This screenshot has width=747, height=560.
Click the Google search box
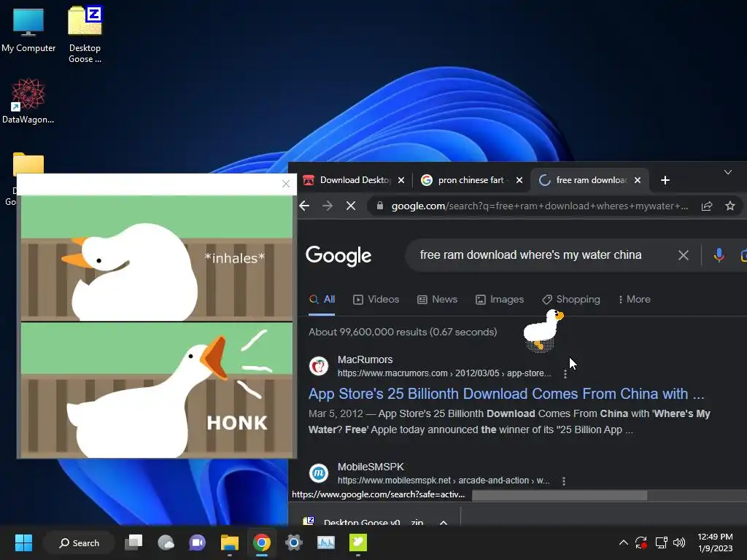click(530, 255)
